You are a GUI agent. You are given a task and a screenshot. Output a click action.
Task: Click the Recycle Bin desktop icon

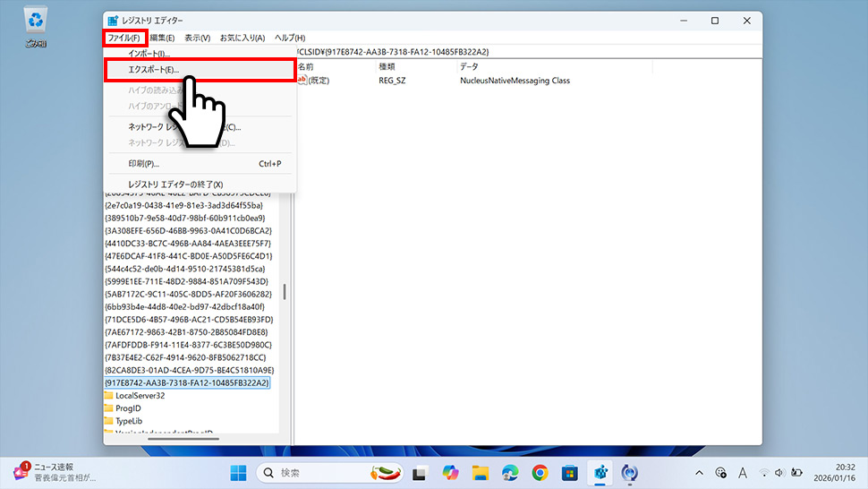click(x=36, y=24)
